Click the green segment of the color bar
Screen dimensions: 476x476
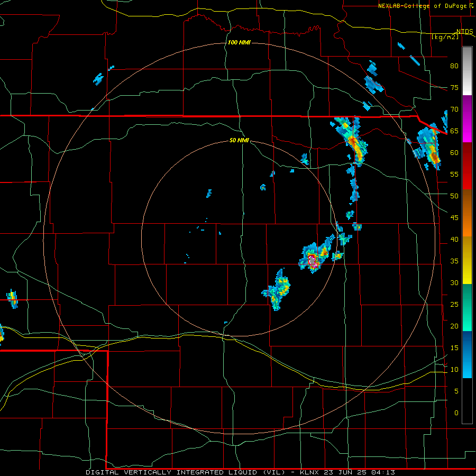pos(467,307)
